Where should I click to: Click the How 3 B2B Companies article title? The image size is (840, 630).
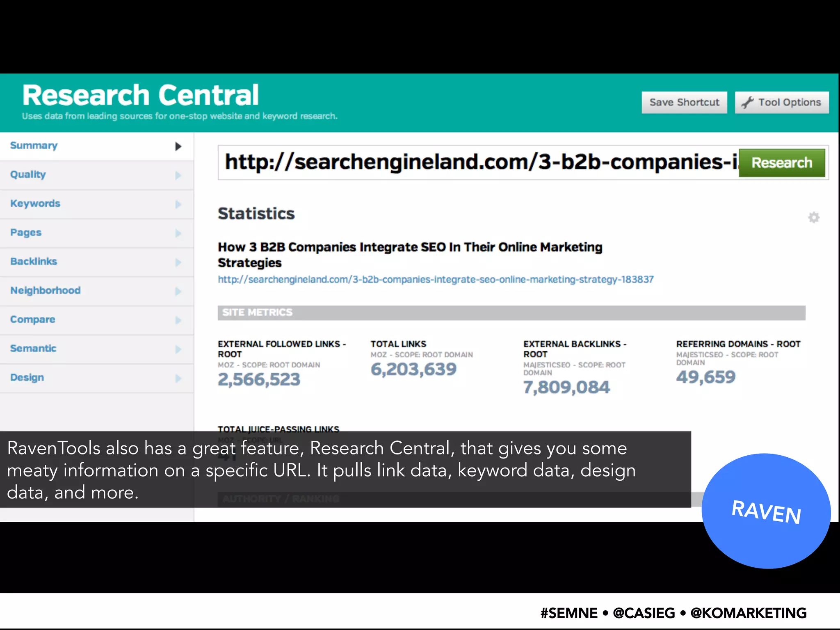point(410,255)
